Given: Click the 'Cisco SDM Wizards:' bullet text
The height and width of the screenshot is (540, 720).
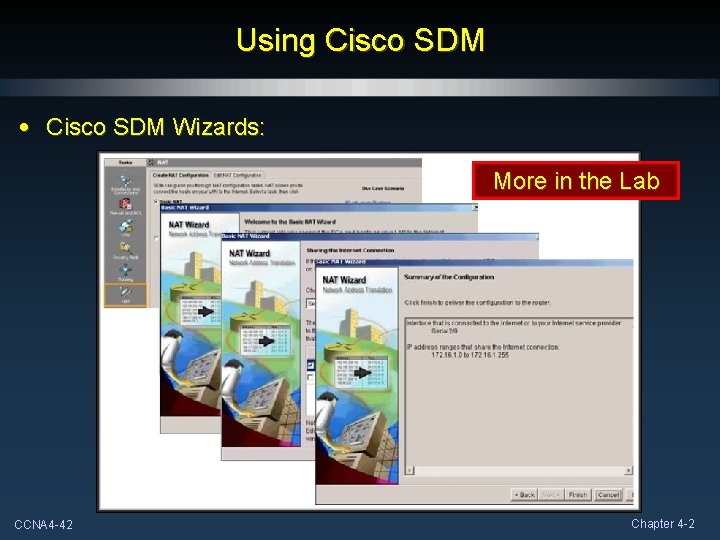Looking at the screenshot, I should (x=155, y=127).
